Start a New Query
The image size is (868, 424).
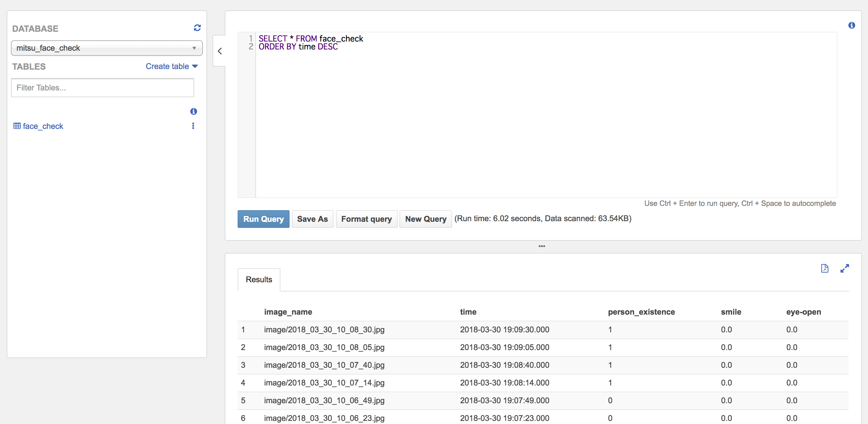[x=425, y=219]
